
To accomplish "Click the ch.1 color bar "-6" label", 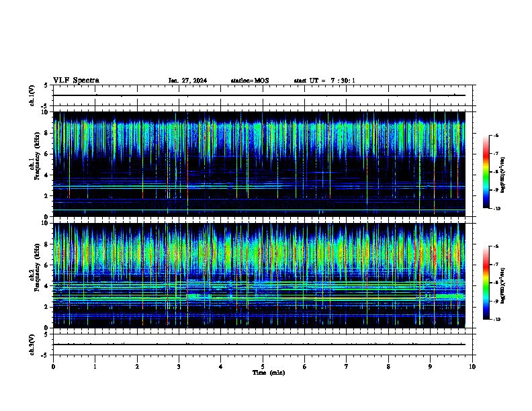I will (x=496, y=136).
